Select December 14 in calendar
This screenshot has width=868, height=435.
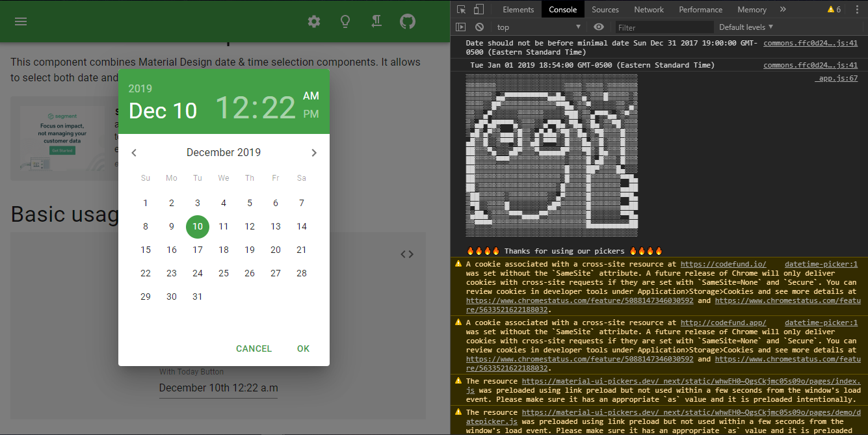pyautogui.click(x=302, y=227)
